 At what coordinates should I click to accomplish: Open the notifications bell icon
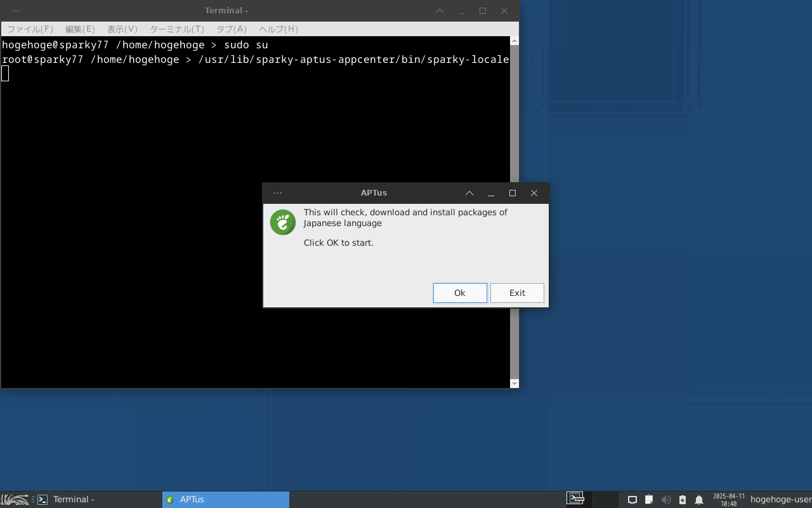[699, 500]
